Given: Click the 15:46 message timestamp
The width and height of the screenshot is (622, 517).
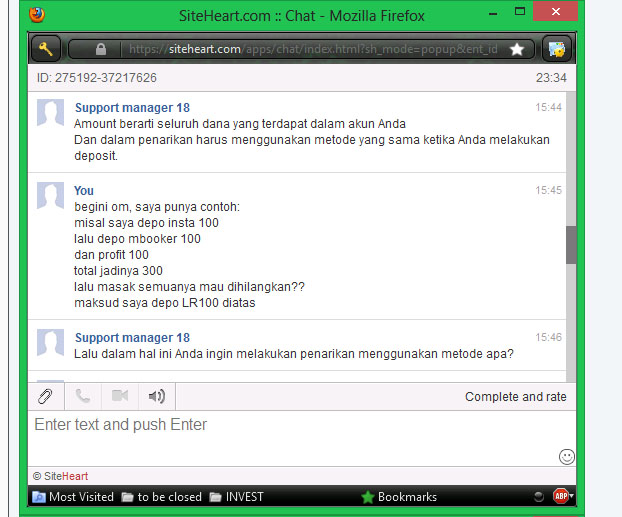Looking at the screenshot, I should pos(549,337).
